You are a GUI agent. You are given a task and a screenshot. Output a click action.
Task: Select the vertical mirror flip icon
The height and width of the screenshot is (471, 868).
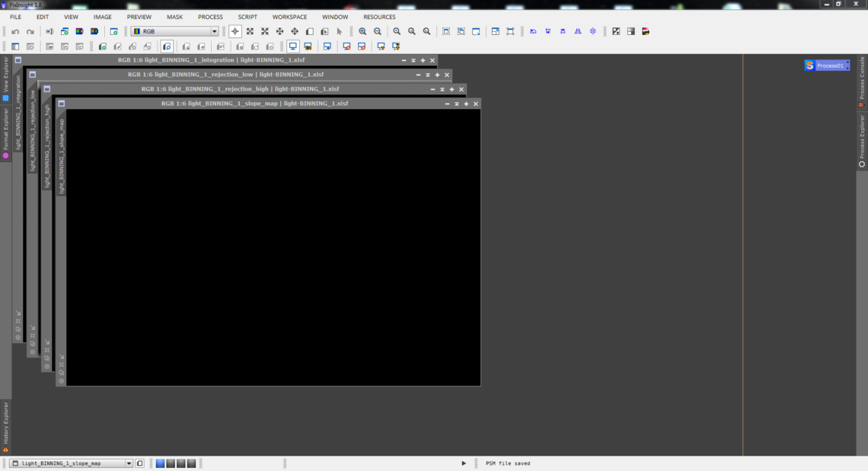tap(593, 32)
